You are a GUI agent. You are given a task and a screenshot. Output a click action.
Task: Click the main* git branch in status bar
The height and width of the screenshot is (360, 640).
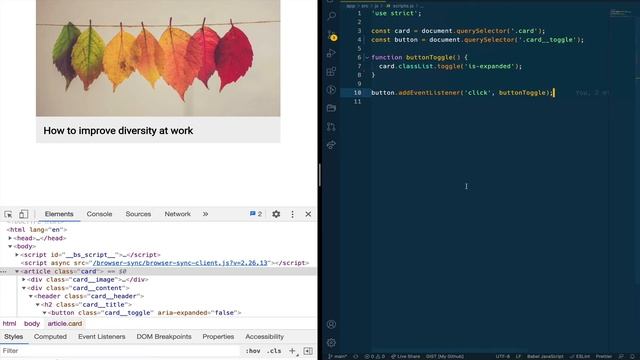click(x=337, y=356)
